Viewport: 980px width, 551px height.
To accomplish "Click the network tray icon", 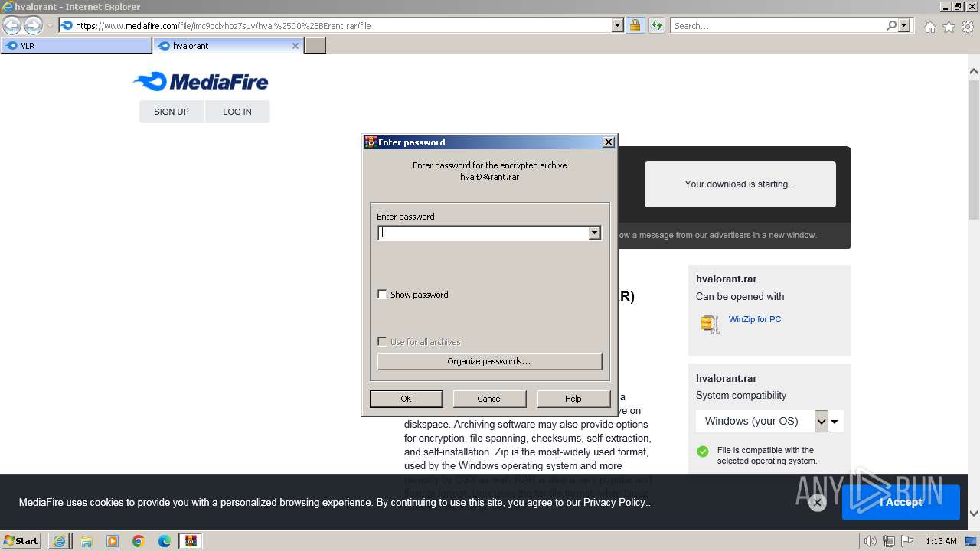I will tap(888, 541).
